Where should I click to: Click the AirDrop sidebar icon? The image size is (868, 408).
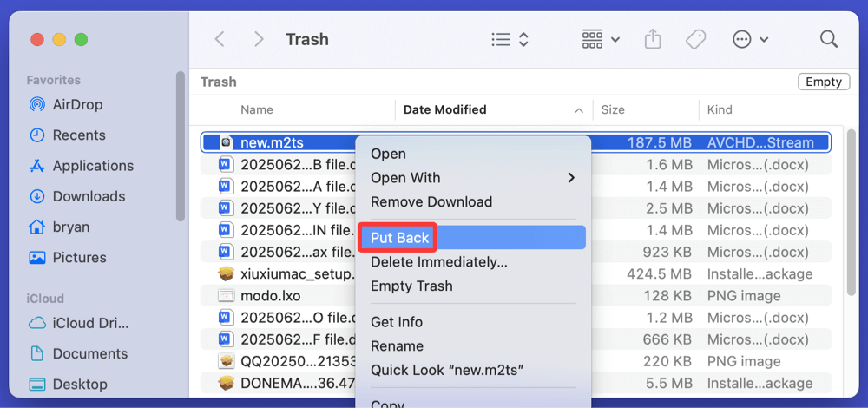pos(37,105)
